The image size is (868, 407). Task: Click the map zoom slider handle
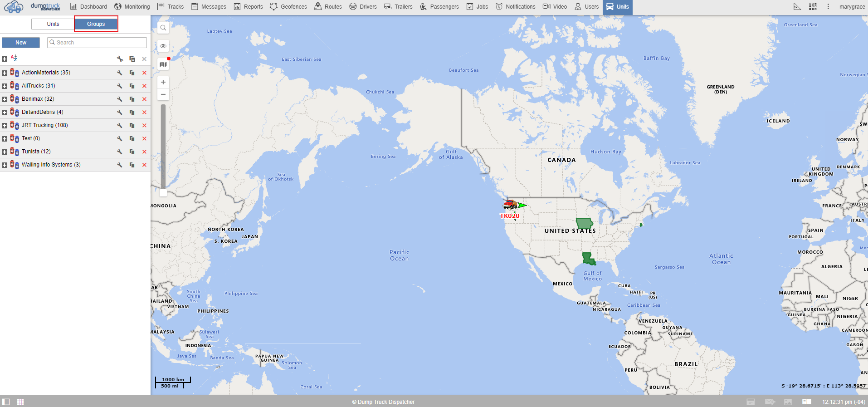(163, 193)
